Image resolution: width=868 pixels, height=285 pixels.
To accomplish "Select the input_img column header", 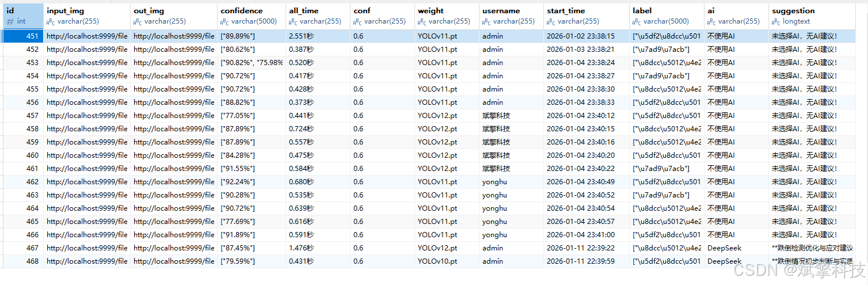I will (87, 16).
